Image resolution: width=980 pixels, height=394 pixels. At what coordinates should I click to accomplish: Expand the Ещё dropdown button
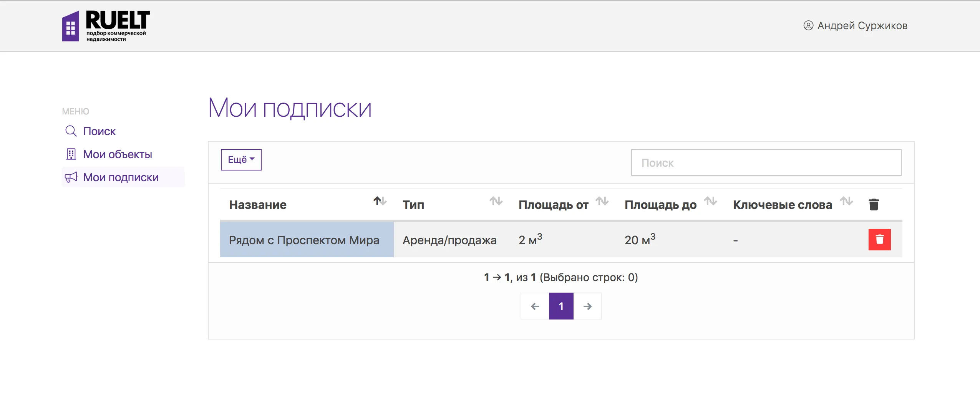241,160
